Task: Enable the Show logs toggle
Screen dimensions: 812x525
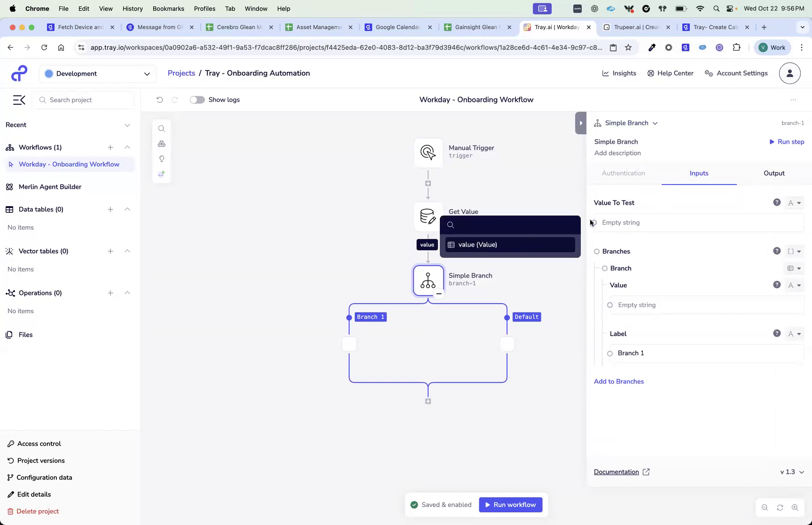Action: pos(197,100)
